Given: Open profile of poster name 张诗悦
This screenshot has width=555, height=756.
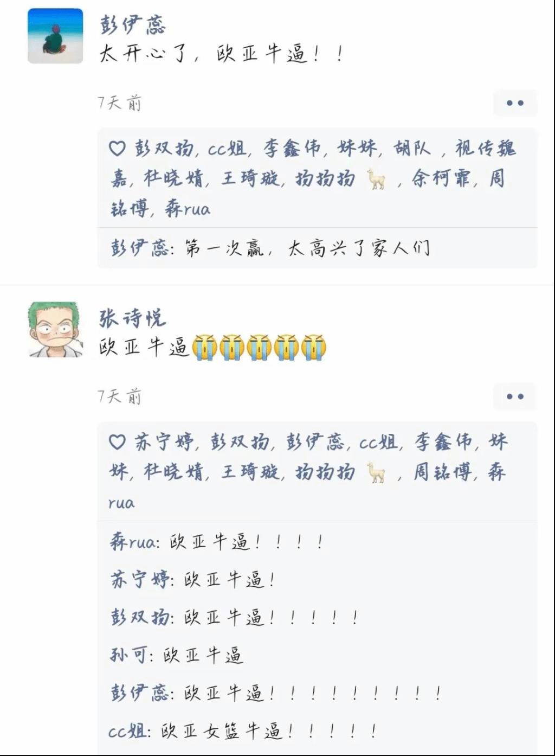Looking at the screenshot, I should [132, 318].
